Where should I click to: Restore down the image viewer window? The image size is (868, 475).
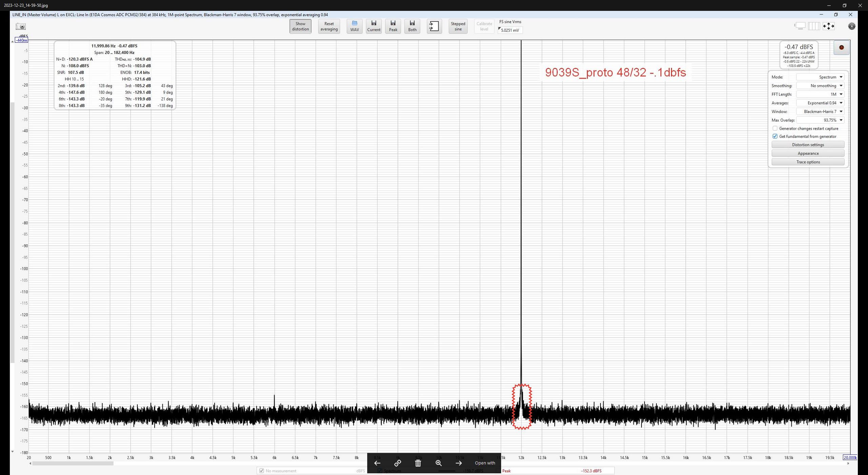pyautogui.click(x=845, y=5)
